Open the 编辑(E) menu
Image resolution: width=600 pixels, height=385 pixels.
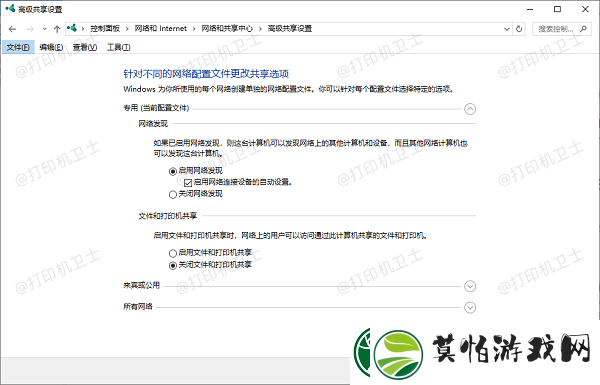coord(51,47)
